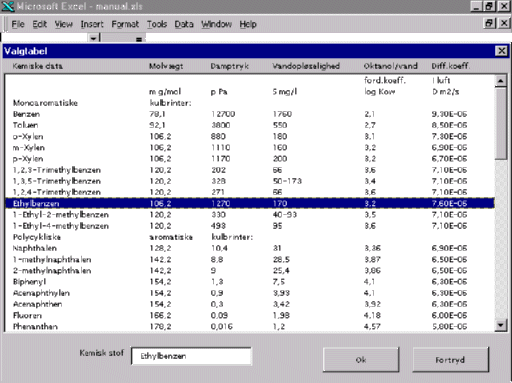Image resolution: width=512 pixels, height=383 pixels.
Task: Minimize the Excel window
Action: tap(476, 6)
